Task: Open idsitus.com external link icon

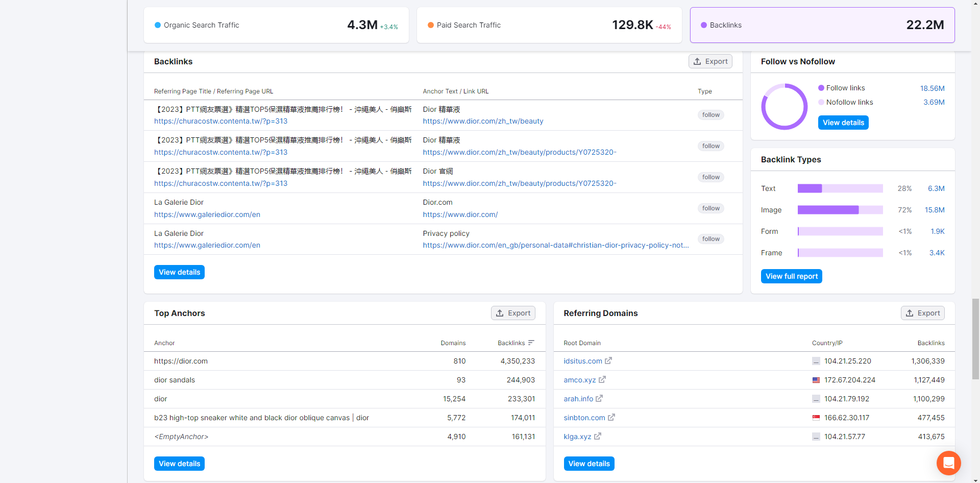Action: pos(608,360)
